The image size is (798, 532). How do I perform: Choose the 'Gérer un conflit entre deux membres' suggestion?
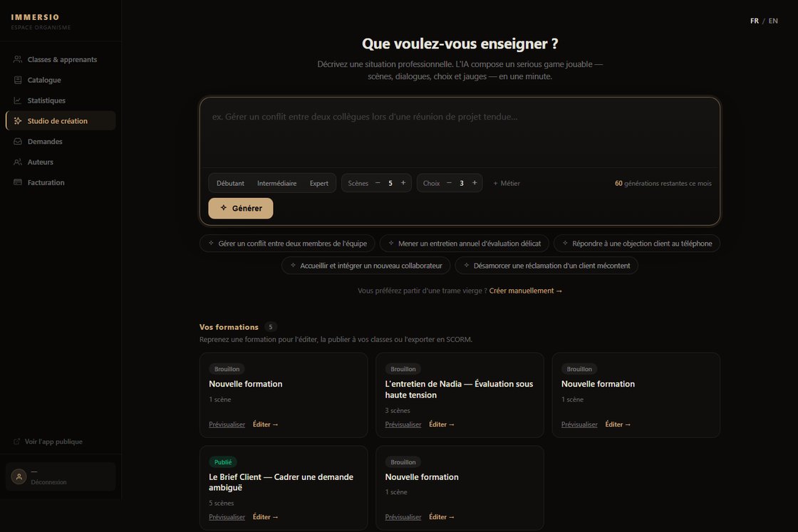(287, 244)
